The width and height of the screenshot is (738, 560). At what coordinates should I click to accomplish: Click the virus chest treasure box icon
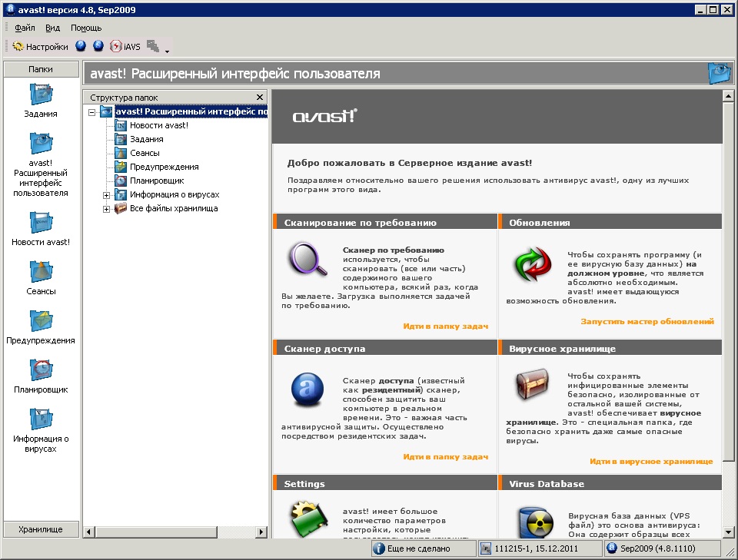pyautogui.click(x=531, y=385)
